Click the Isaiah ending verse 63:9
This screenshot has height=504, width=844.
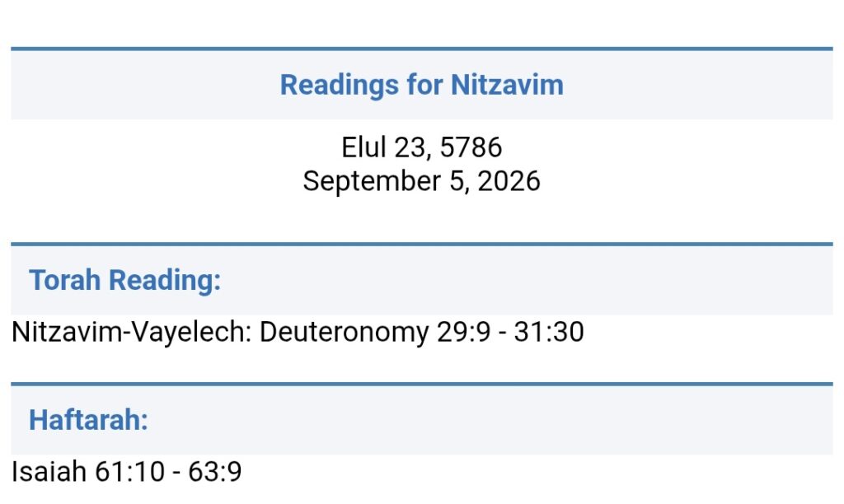tap(215, 472)
